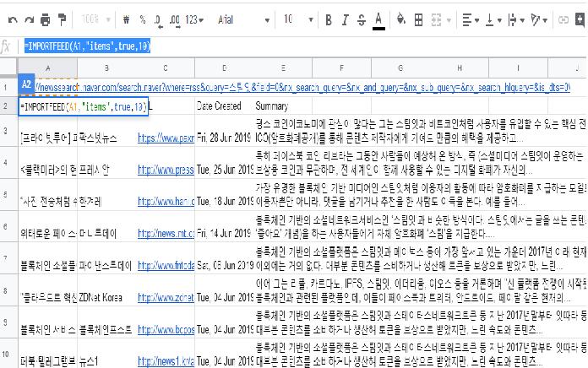Viewport: 588px width, 368px height.
Task: Open the http://www.fntoda link
Action: click(x=166, y=265)
